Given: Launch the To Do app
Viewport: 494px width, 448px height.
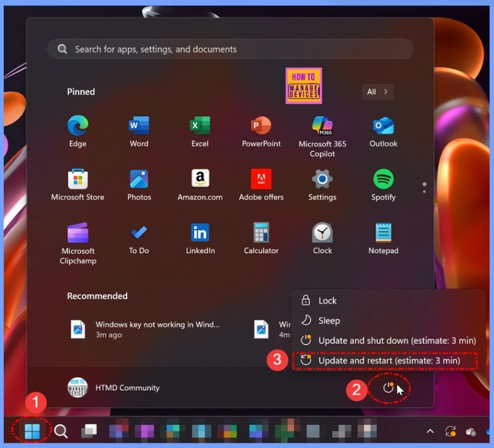Looking at the screenshot, I should (139, 238).
